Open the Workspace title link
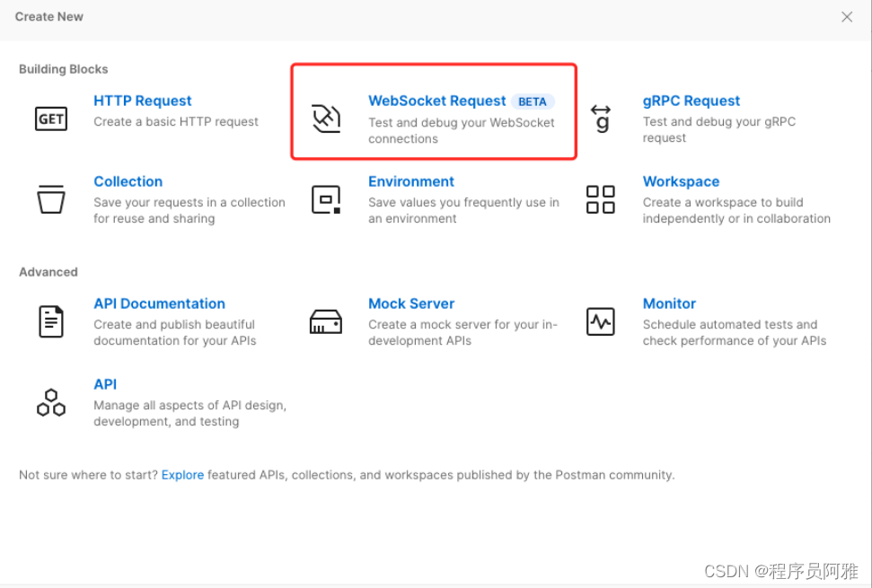Screen dimensions: 872x588 [x=681, y=181]
